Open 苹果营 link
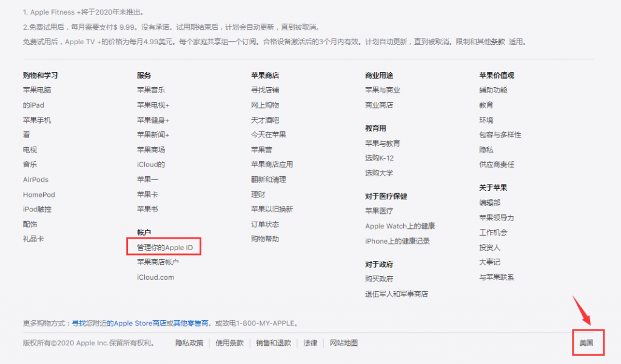 coord(261,150)
